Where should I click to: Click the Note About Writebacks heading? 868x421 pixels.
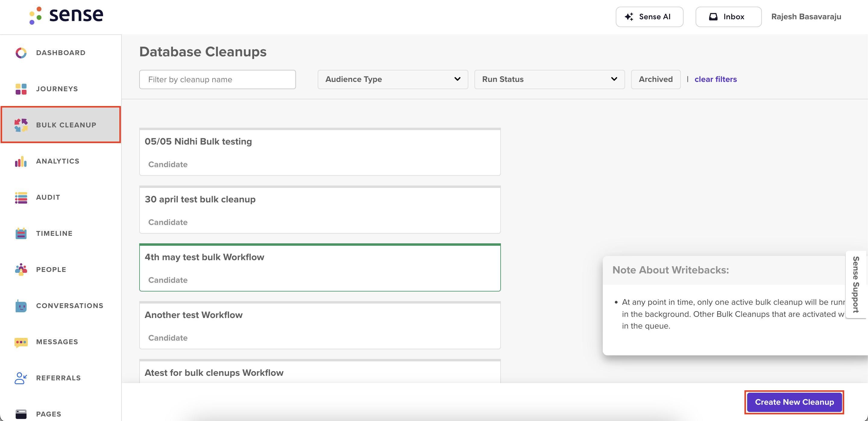[x=671, y=270]
